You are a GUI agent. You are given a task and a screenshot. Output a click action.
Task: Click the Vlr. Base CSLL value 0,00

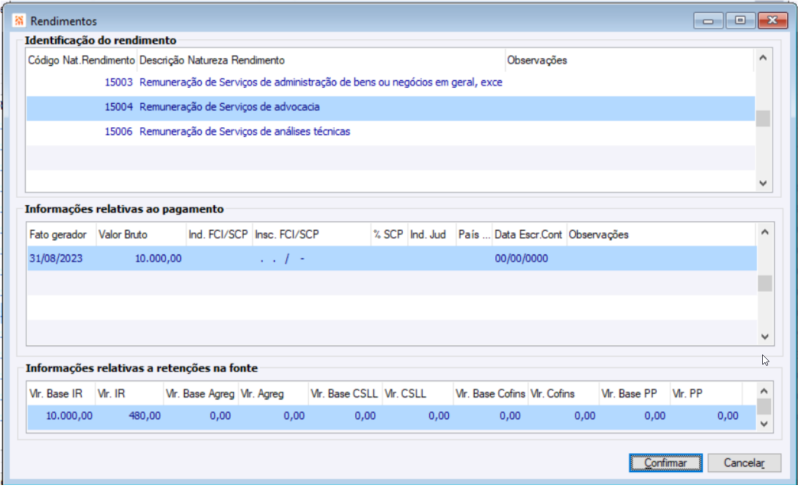[x=365, y=416]
